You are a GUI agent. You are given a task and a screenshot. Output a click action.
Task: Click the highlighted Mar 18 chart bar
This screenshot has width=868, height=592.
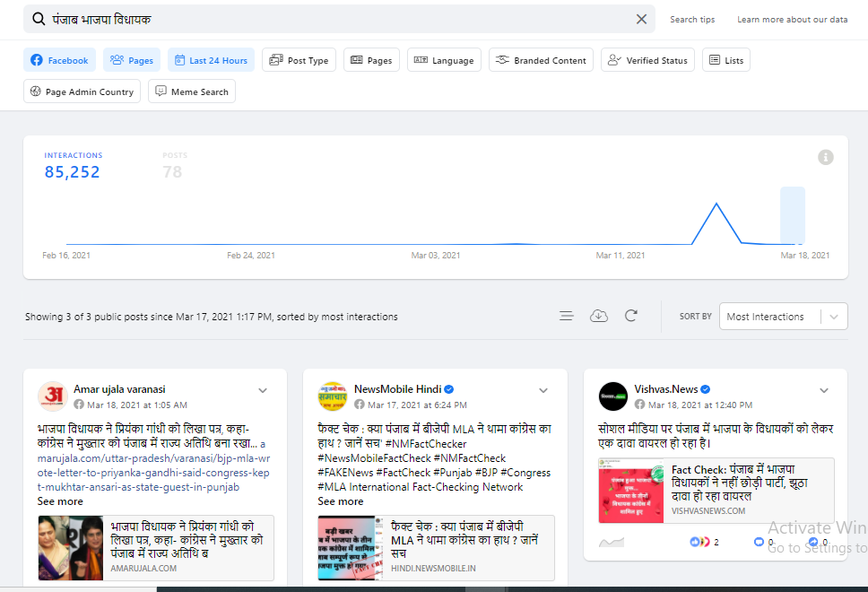click(793, 215)
